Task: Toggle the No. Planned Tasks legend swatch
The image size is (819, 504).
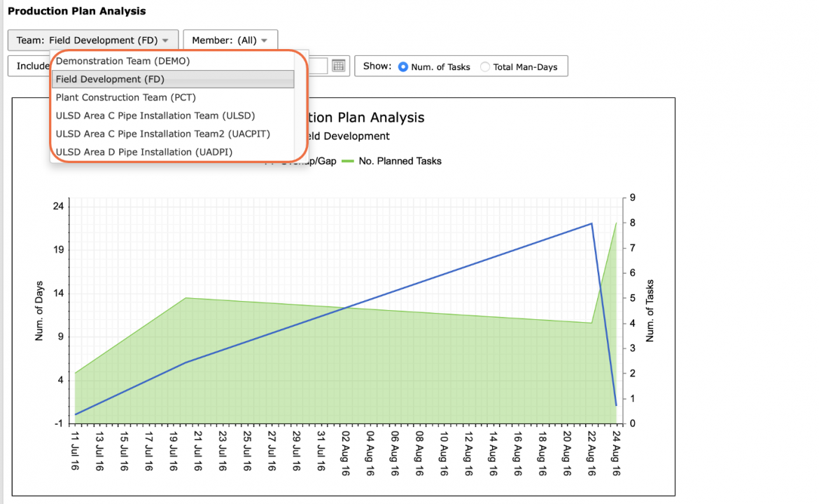Action: point(347,162)
